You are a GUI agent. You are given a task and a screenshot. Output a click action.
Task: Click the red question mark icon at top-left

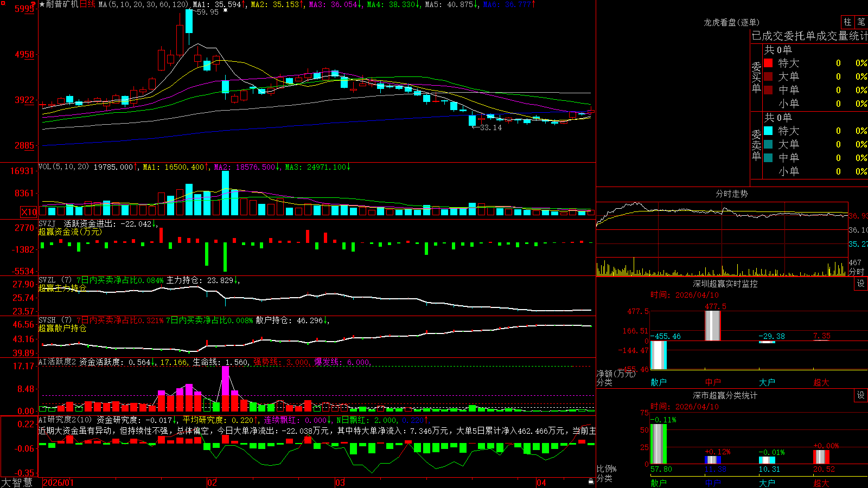click(34, 4)
